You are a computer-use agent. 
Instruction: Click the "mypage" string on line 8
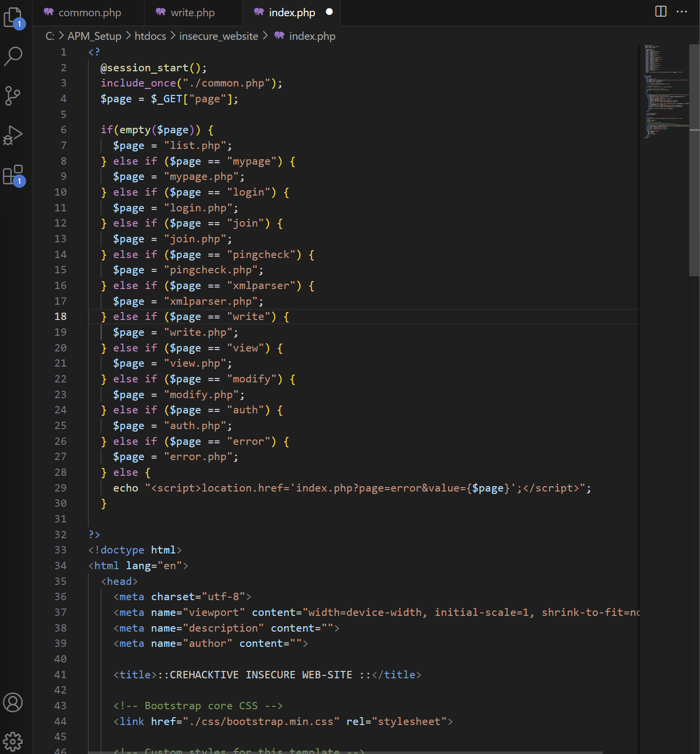pyautogui.click(x=252, y=161)
